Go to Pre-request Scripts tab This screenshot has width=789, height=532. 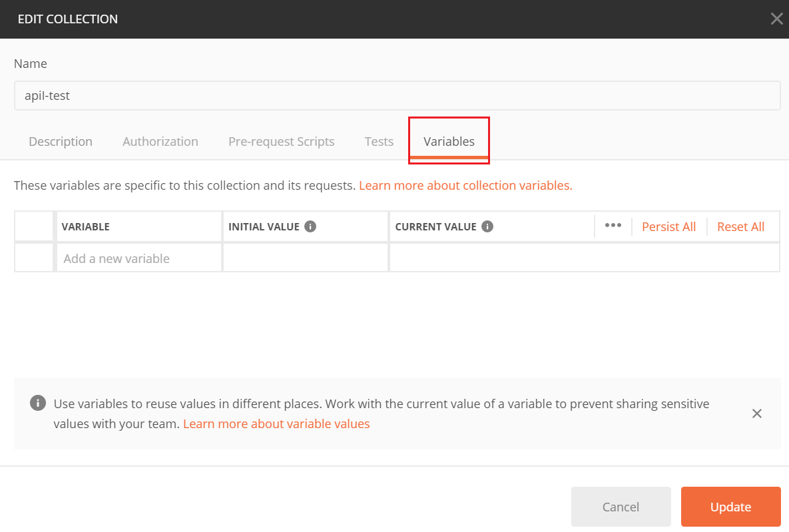point(281,141)
